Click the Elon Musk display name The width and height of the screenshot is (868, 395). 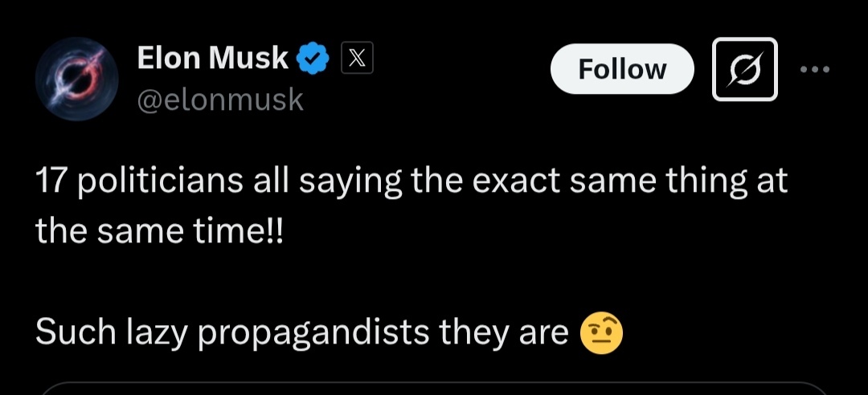point(212,58)
